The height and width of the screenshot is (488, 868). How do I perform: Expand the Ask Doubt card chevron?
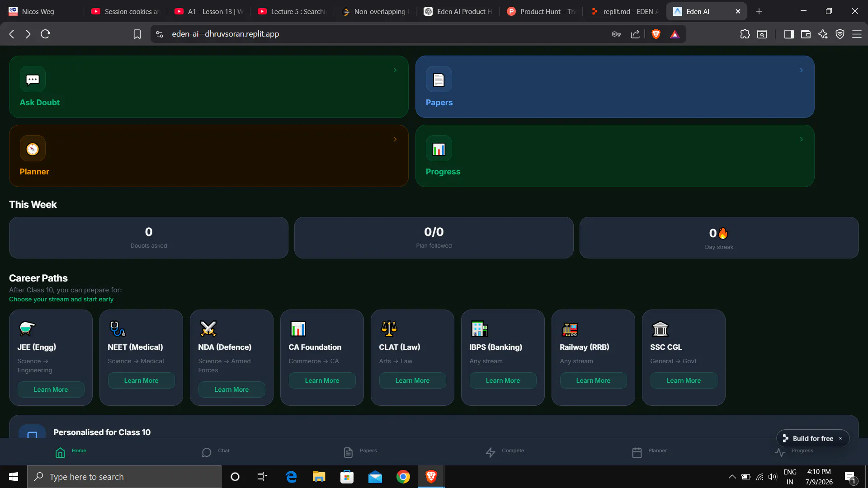click(395, 70)
